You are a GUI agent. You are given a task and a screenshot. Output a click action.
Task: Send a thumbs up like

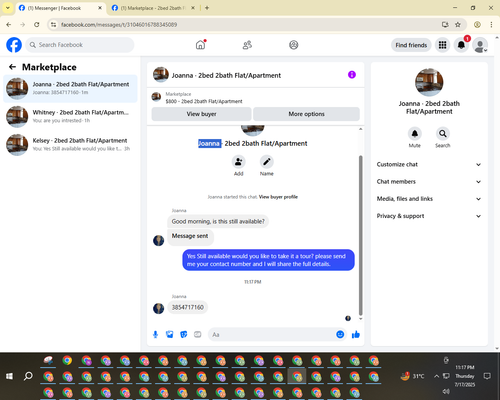[x=356, y=334]
